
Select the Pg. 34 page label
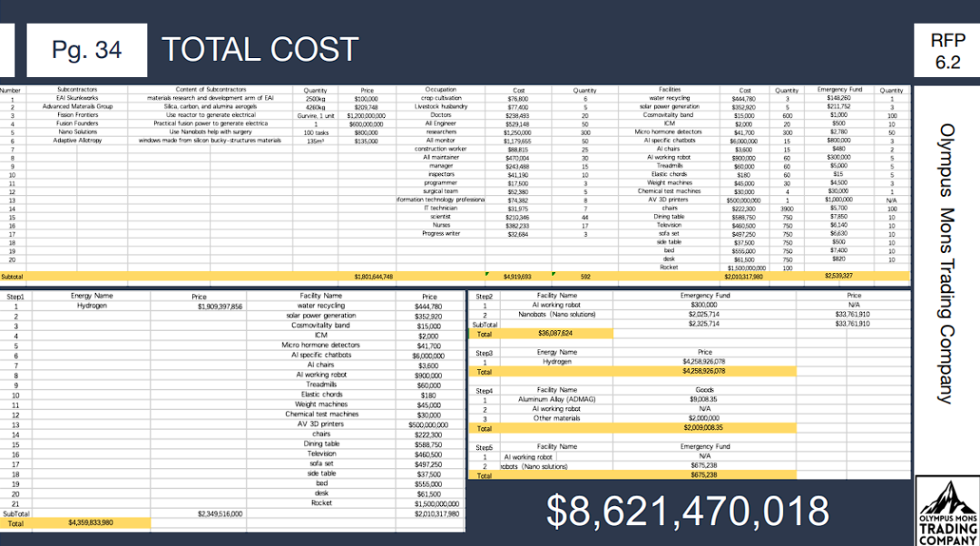coord(87,49)
